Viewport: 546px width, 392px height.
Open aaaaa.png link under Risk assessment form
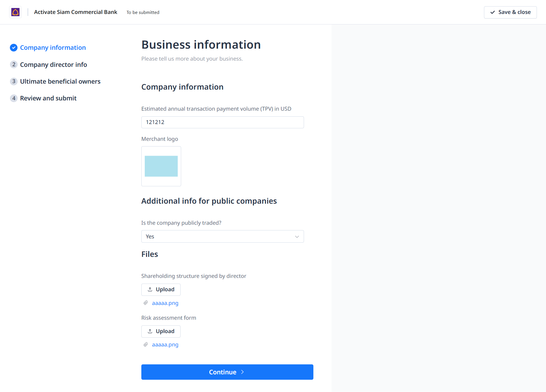pyautogui.click(x=165, y=344)
